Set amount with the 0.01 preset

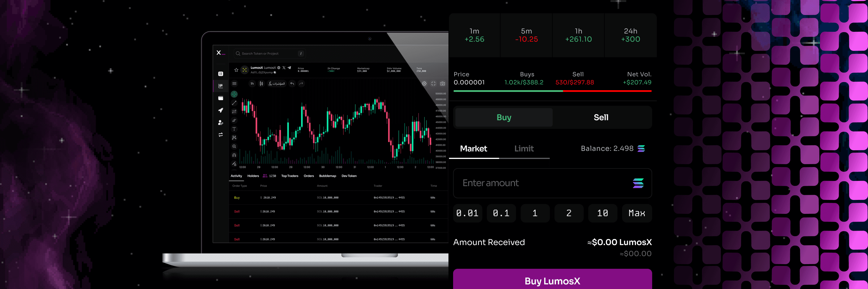(467, 213)
